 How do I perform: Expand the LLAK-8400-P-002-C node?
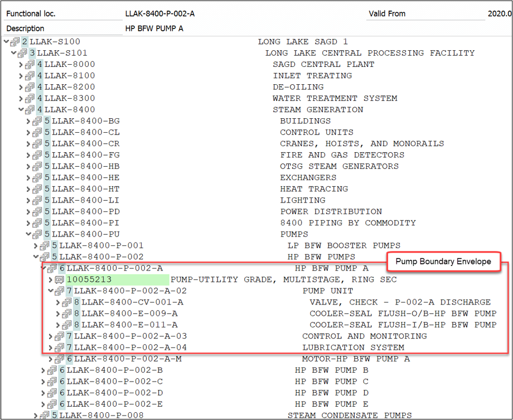point(43,382)
